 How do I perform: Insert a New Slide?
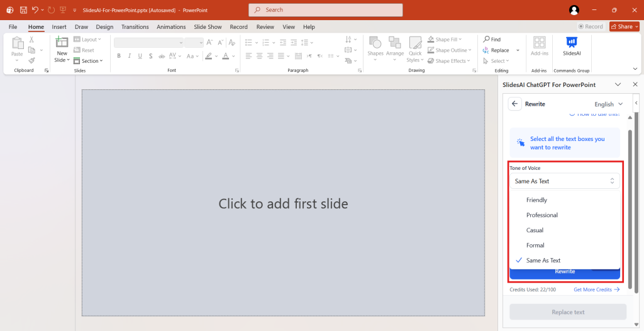(62, 49)
